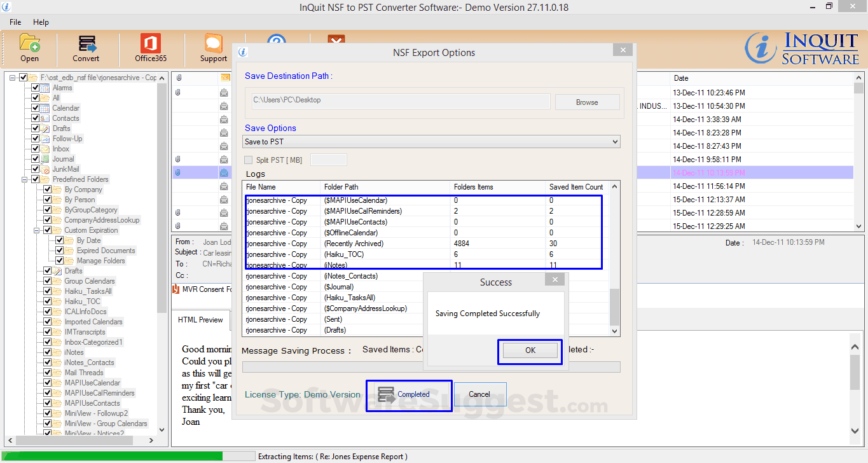Collapse the root rjonesarchive tree node
This screenshot has width=868, height=463.
click(13, 78)
